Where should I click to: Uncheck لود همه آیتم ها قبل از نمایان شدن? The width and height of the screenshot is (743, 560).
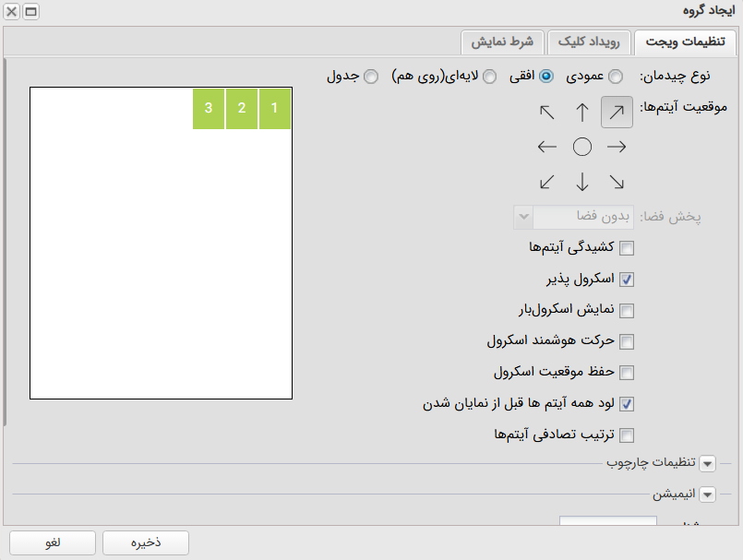[627, 404]
